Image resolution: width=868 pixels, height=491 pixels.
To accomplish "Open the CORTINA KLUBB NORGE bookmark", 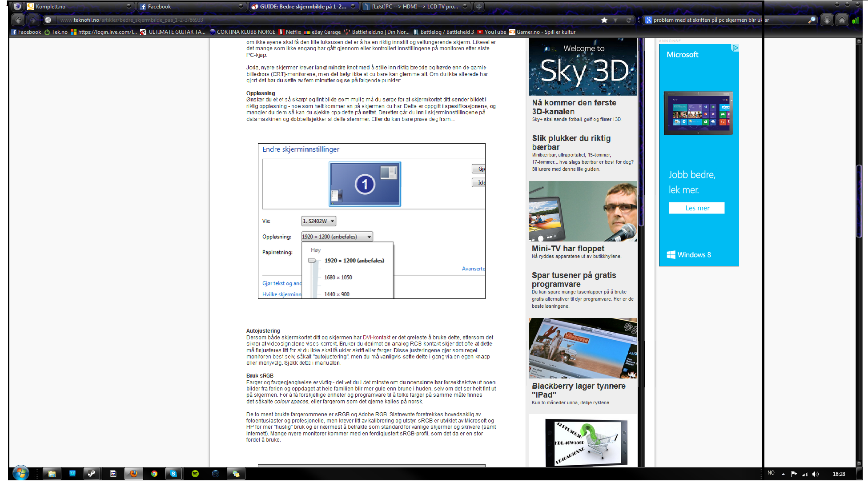I will click(242, 32).
